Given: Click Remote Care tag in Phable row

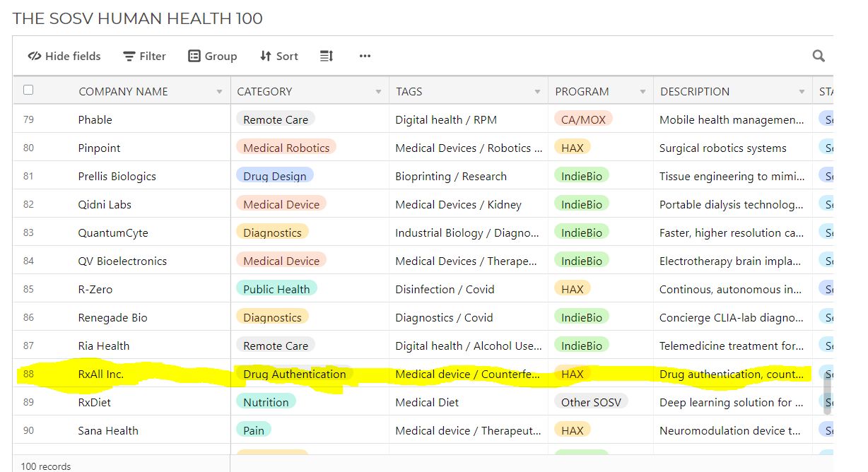Looking at the screenshot, I should coord(276,119).
